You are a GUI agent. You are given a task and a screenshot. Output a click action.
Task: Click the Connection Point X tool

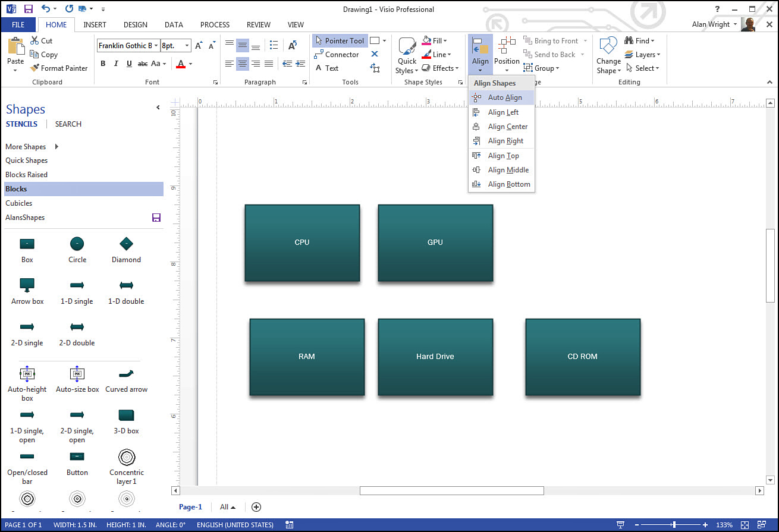pyautogui.click(x=375, y=54)
